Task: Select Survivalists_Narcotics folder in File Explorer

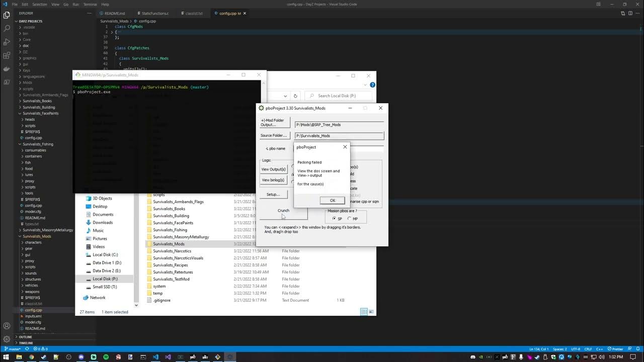Action: [172, 251]
